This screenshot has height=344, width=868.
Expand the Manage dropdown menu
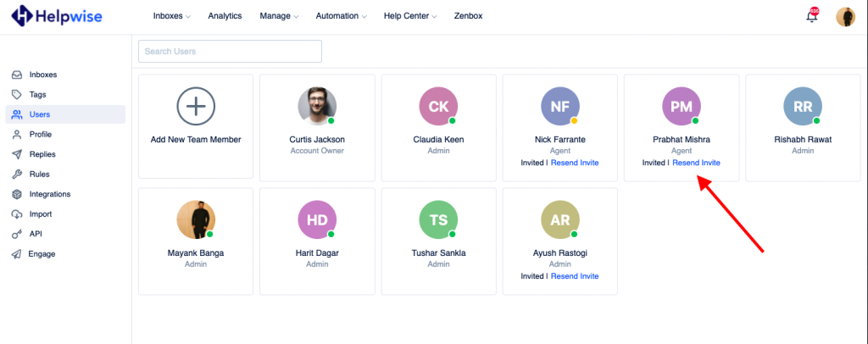point(280,16)
